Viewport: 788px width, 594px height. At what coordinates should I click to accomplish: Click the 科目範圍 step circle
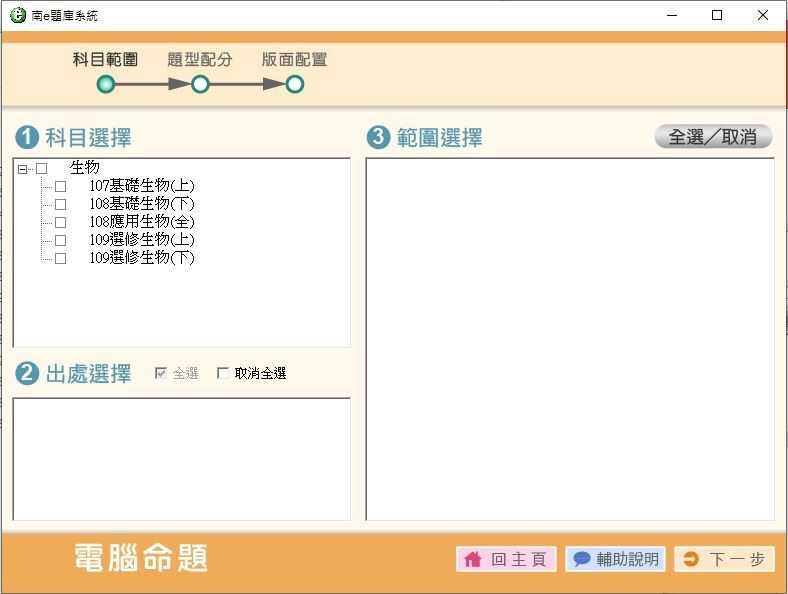tap(106, 84)
